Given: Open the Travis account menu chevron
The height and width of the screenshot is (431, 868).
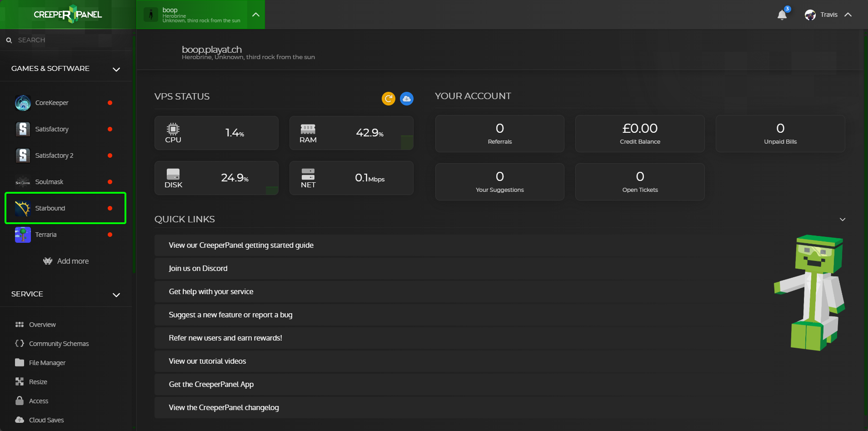Looking at the screenshot, I should [x=848, y=15].
